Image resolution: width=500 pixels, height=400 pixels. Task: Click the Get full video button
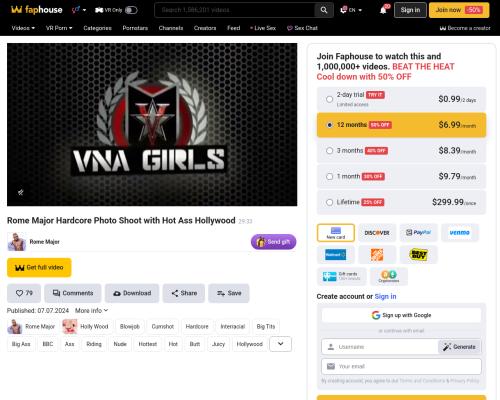[39, 267]
